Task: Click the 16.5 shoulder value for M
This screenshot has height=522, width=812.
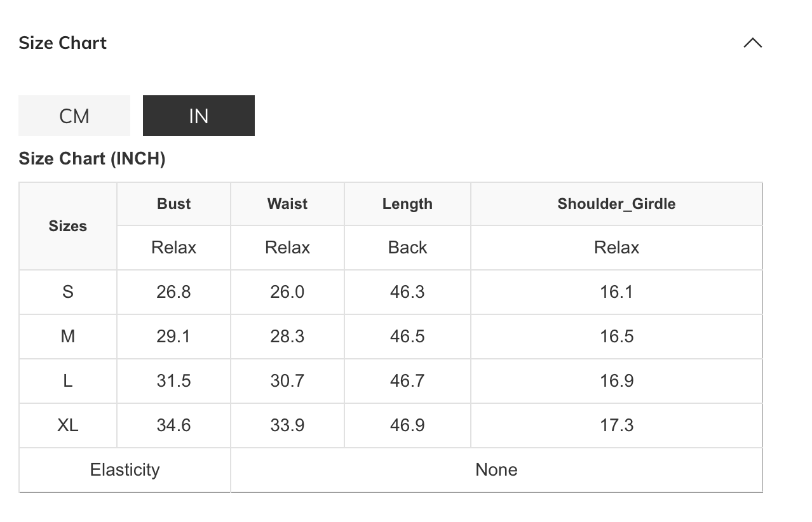Action: click(616, 337)
